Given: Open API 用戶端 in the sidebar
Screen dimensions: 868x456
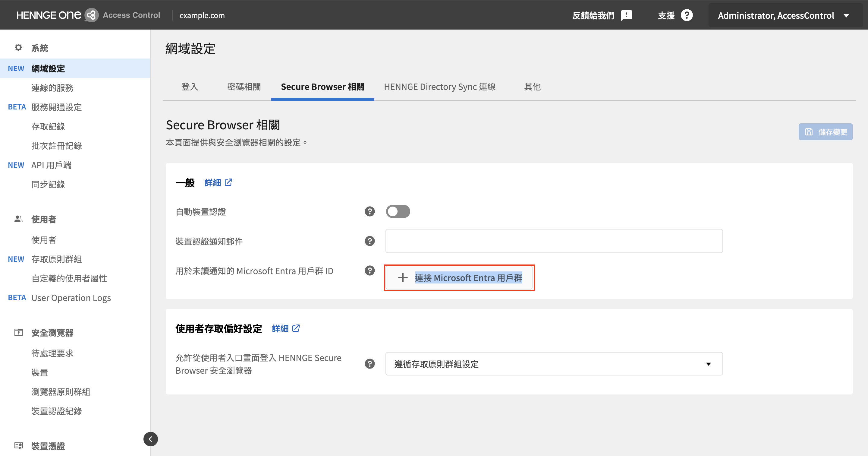Looking at the screenshot, I should click(x=51, y=165).
